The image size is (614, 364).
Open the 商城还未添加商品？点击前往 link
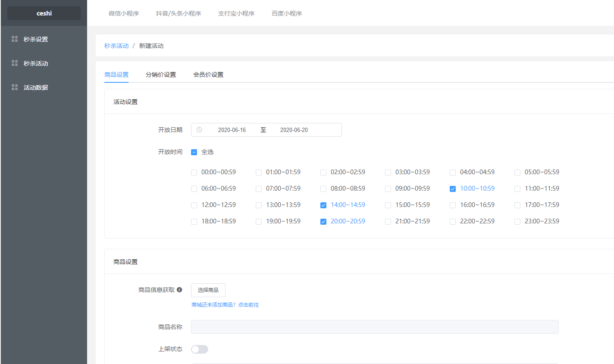pyautogui.click(x=225, y=305)
